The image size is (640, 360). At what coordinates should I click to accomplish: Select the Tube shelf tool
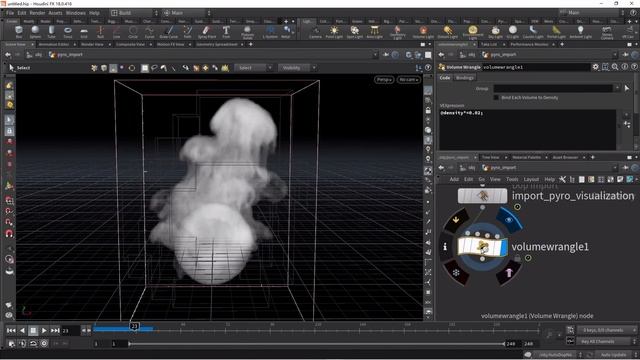point(51,32)
